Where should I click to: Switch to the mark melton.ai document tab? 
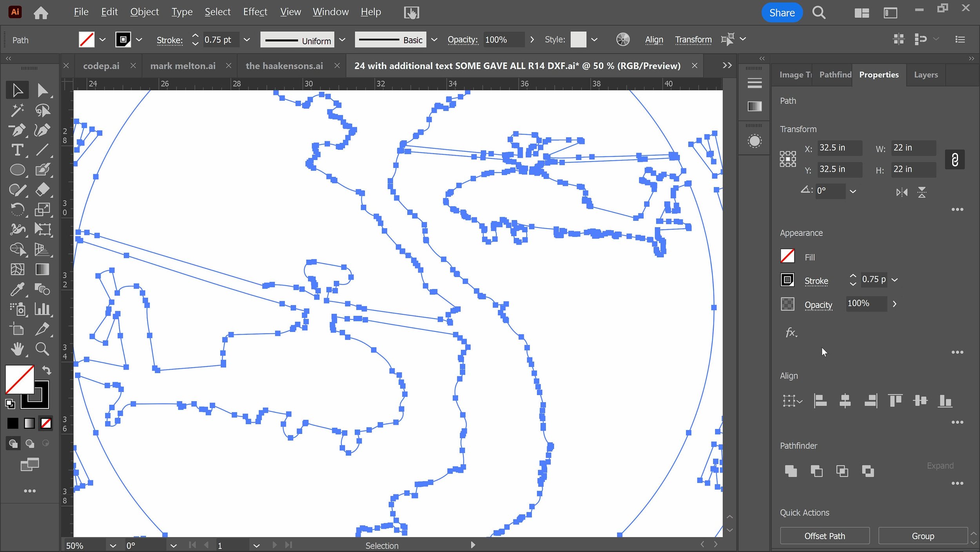point(183,66)
